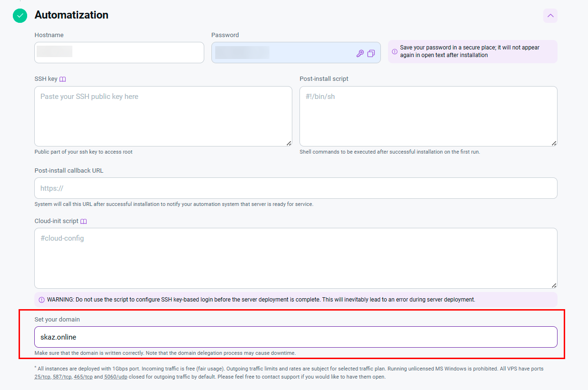Click the Post-install script resize handle
This screenshot has width=588, height=390.
click(x=554, y=143)
